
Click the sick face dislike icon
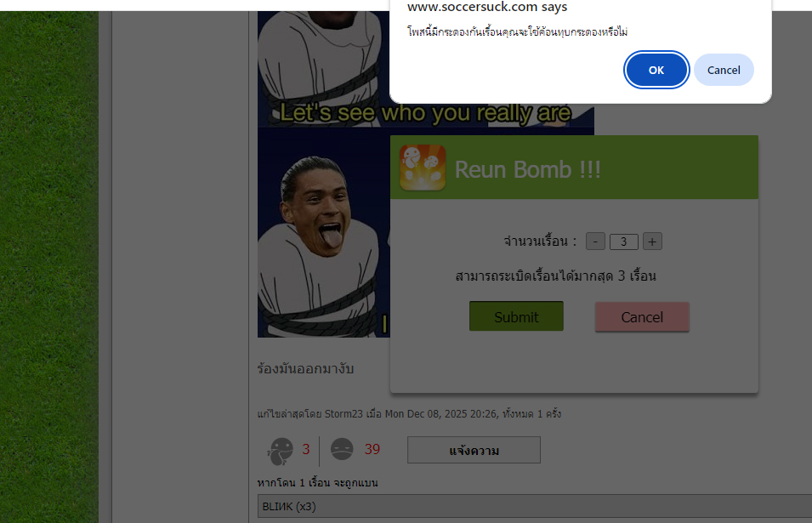click(342, 450)
